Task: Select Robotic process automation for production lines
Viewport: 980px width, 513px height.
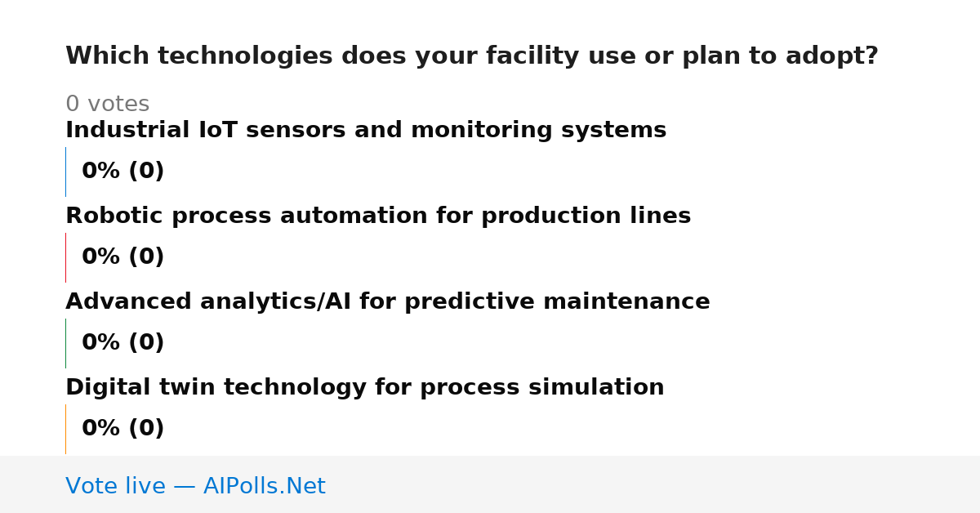Action: click(x=378, y=216)
